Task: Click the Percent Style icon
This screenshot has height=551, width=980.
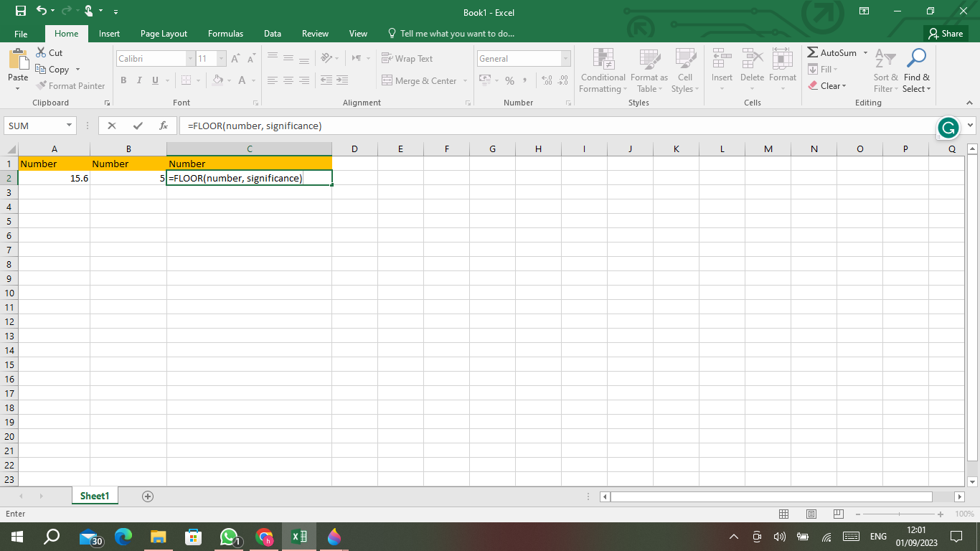Action: click(509, 81)
